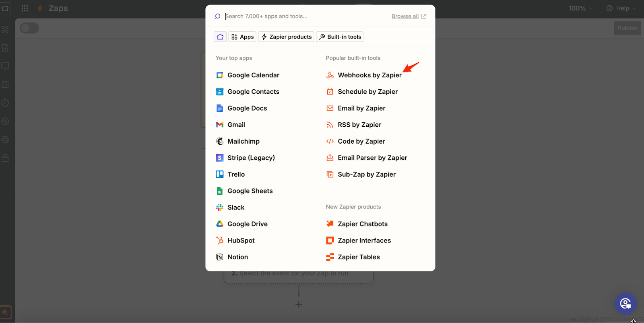The image size is (644, 323).
Task: Select the Zapier Chatbots product
Action: point(357,224)
